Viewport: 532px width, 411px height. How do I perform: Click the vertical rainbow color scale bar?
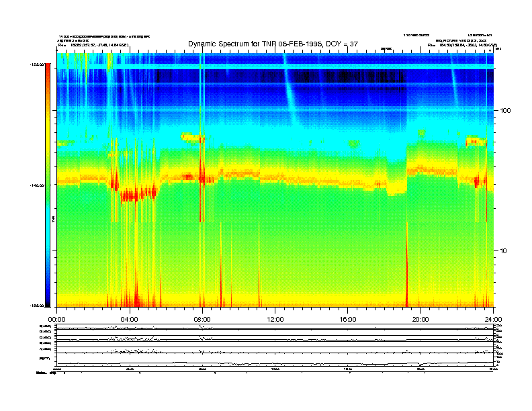pos(48,185)
